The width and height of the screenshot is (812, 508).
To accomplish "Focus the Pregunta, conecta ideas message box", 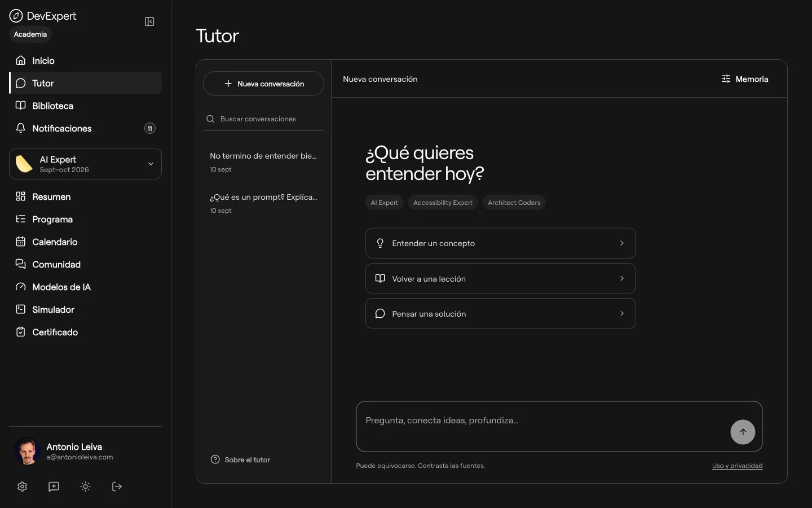I will (559, 426).
